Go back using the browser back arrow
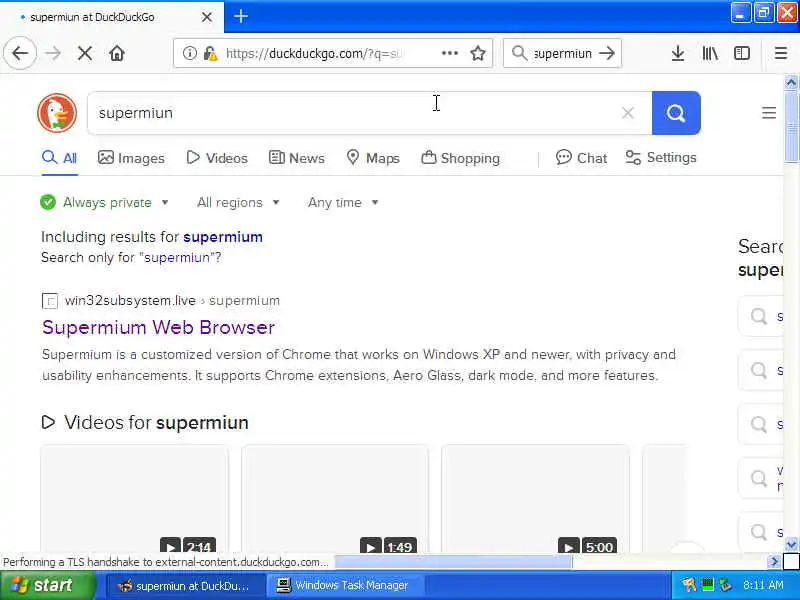 click(x=20, y=53)
